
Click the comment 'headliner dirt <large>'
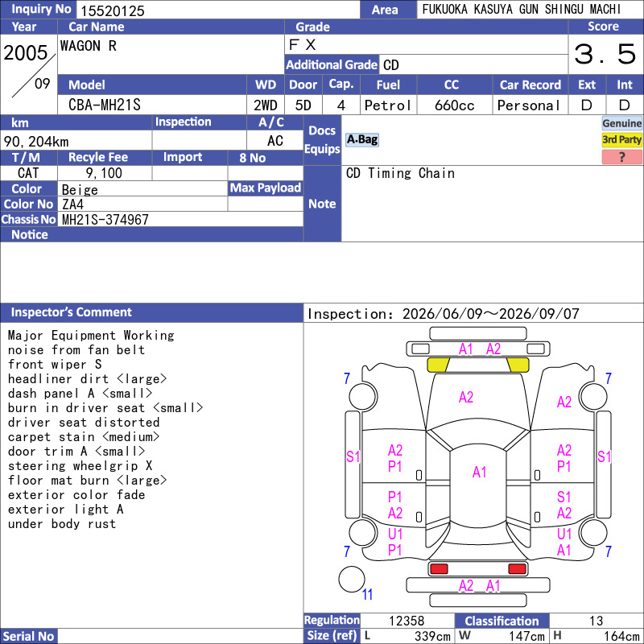(87, 378)
